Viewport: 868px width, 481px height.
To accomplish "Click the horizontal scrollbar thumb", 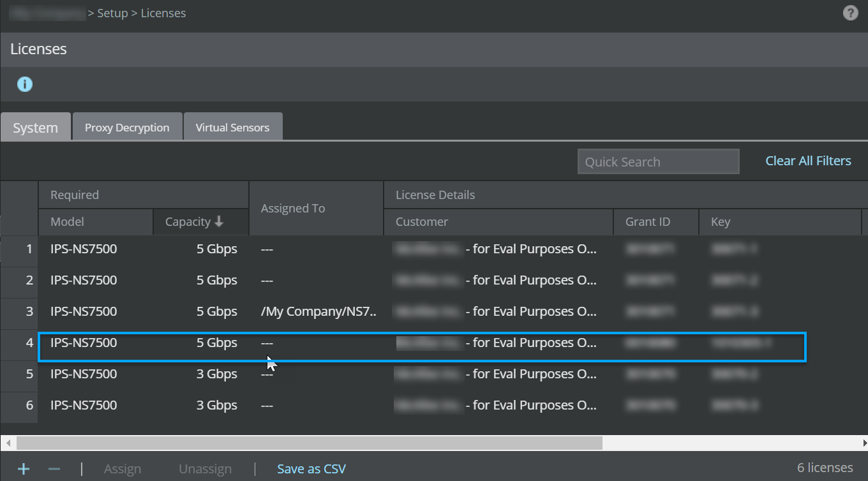I will 309,443.
